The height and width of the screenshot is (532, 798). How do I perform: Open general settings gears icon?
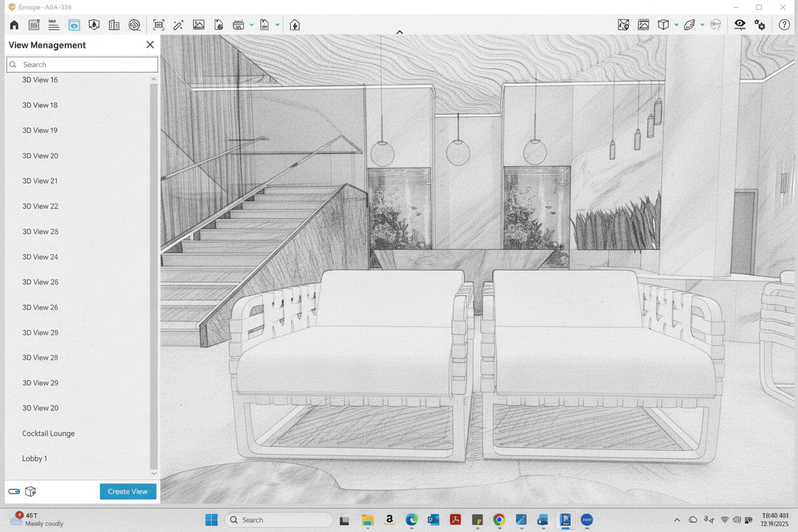pyautogui.click(x=760, y=25)
